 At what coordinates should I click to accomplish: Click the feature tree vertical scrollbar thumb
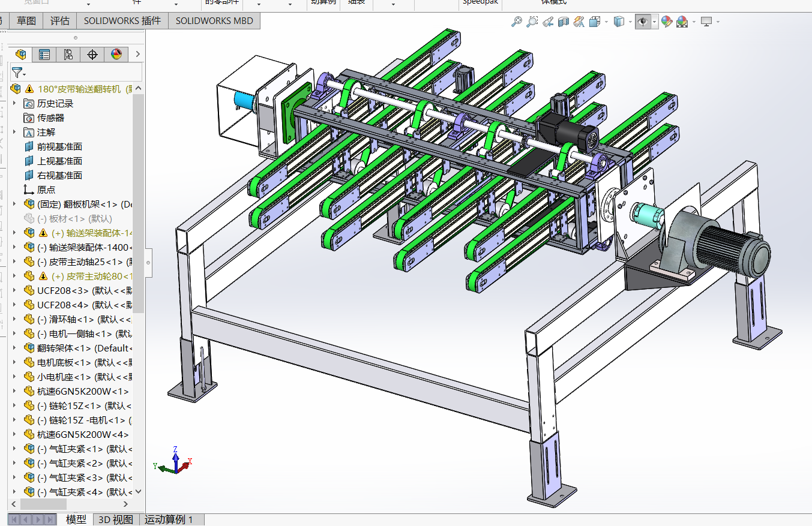pos(139,203)
